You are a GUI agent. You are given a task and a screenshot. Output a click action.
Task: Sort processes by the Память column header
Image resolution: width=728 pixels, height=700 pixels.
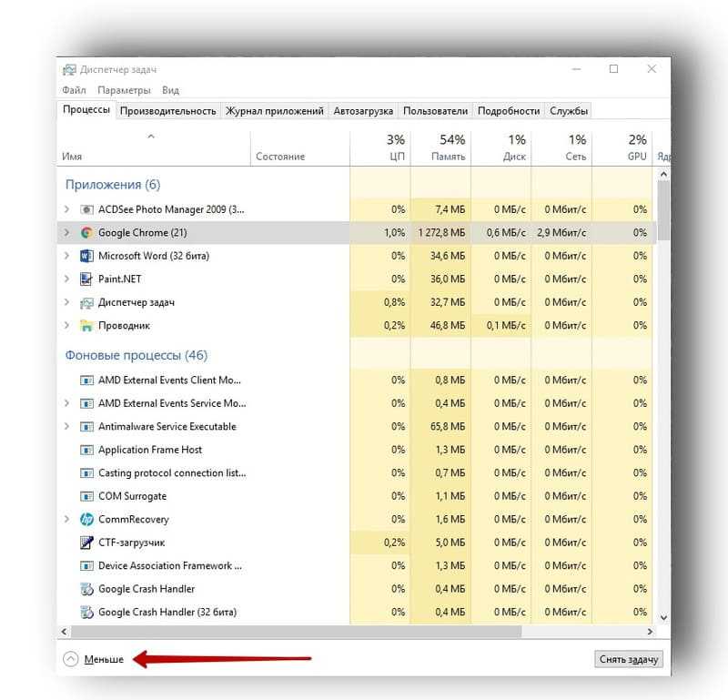click(x=441, y=147)
